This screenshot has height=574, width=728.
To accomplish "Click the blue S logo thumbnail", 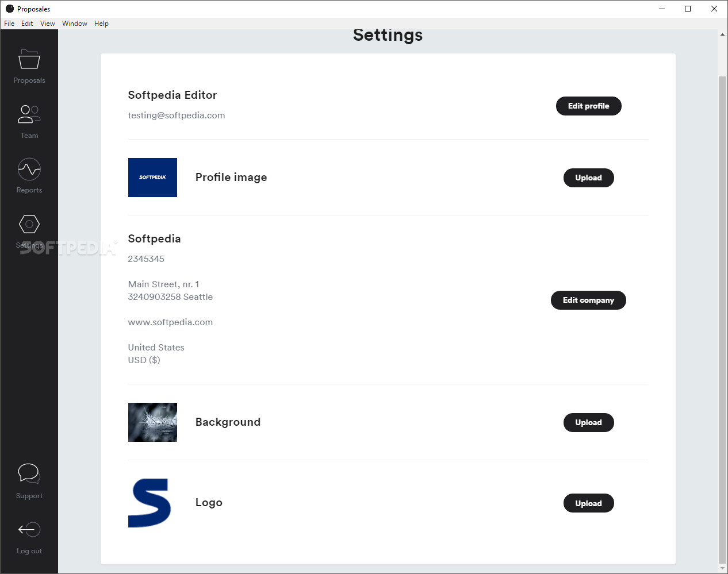I will [x=150, y=503].
